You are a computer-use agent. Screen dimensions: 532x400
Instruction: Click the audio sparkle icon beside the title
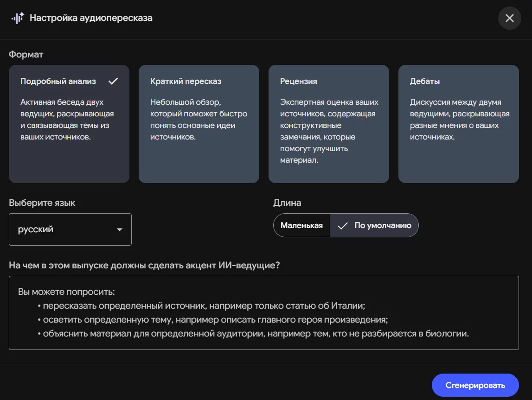pos(18,18)
